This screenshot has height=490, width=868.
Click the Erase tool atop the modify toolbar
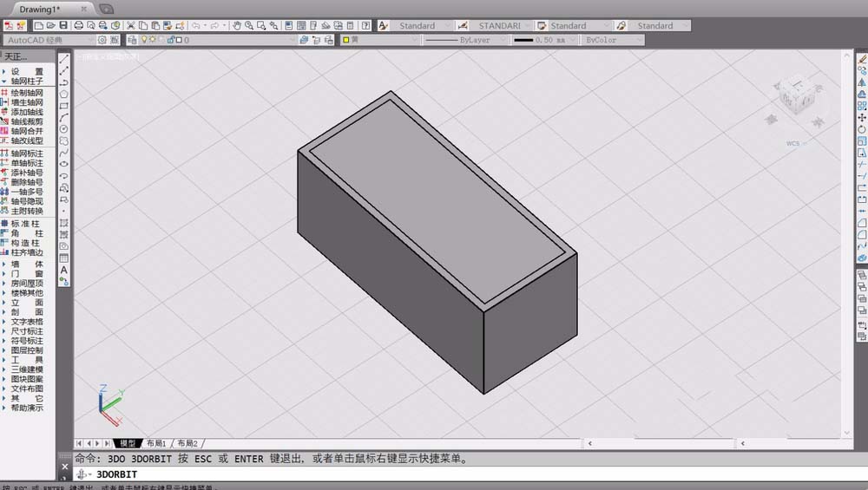[x=862, y=59]
